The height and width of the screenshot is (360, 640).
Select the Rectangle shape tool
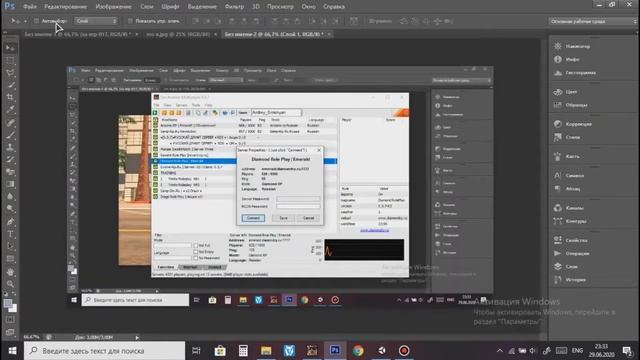pos(10,258)
